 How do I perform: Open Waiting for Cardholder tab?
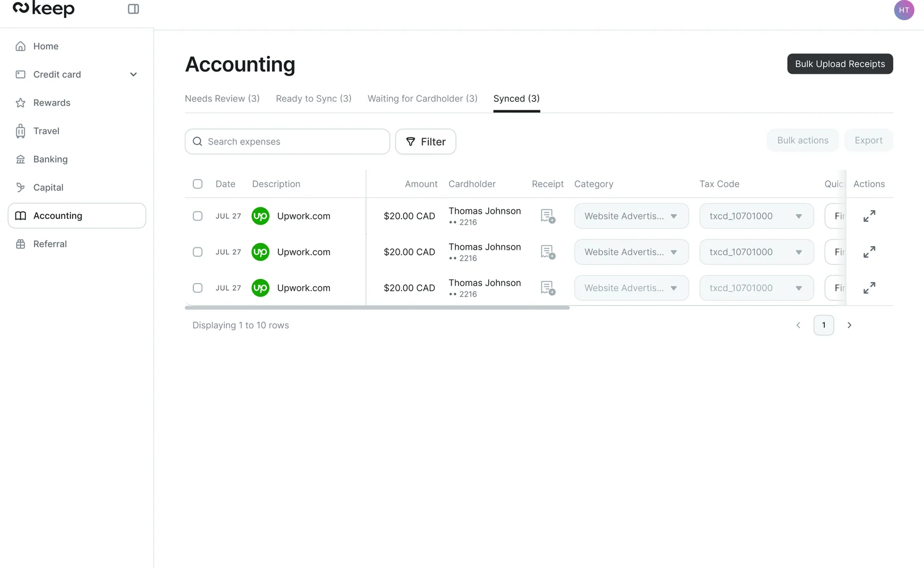pyautogui.click(x=423, y=99)
